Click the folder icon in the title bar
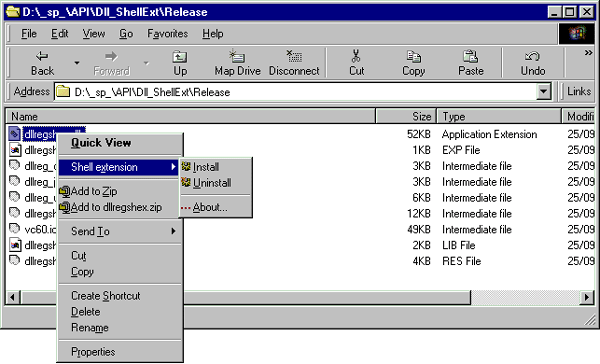The width and height of the screenshot is (600, 364). [12, 12]
